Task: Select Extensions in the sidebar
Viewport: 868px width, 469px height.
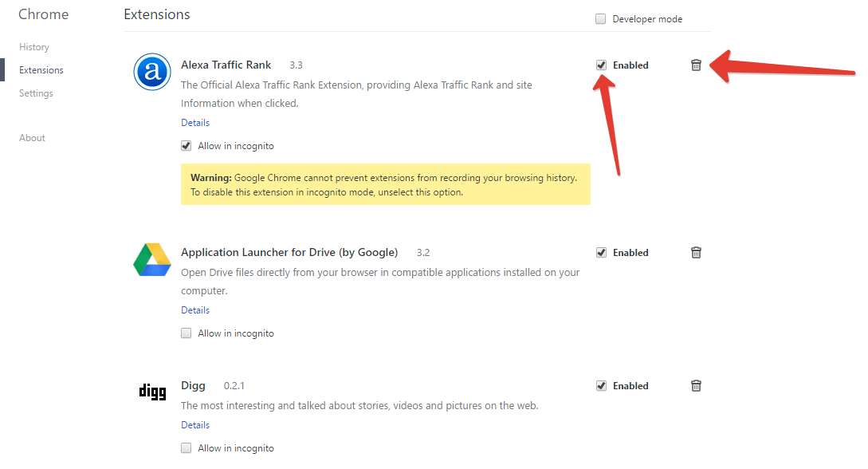Action: coord(41,70)
